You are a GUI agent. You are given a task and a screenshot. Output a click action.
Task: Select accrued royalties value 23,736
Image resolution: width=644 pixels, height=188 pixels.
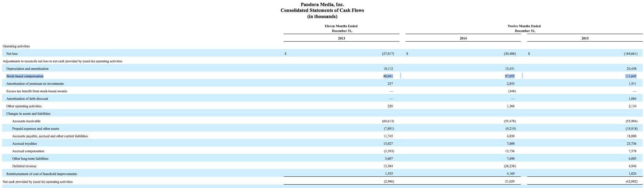[x=631, y=143]
